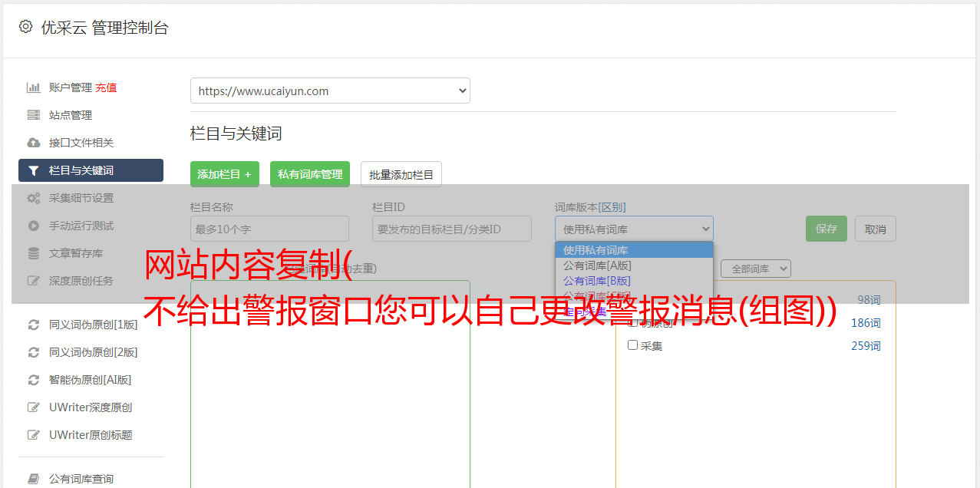
Task: Click the 186词 count
Action: (x=866, y=323)
